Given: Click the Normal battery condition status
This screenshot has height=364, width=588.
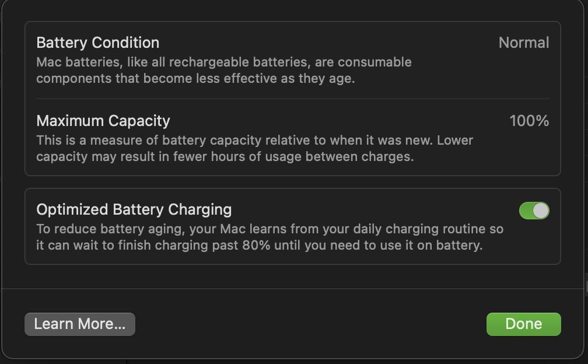Looking at the screenshot, I should coord(523,43).
